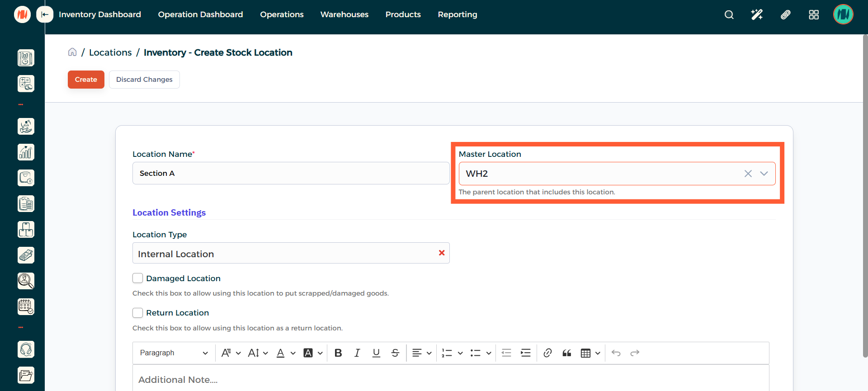868x391 pixels.
Task: Open the apps grid icon
Action: (x=814, y=14)
